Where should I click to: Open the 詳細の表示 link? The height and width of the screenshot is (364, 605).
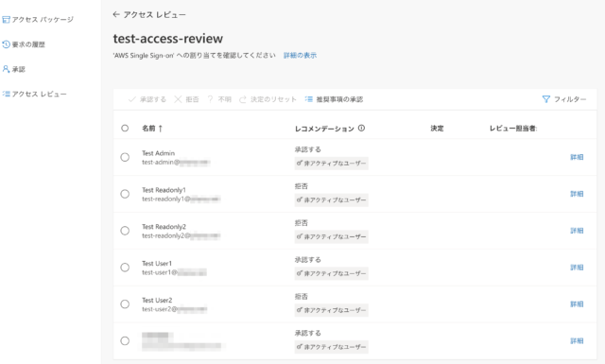[300, 55]
